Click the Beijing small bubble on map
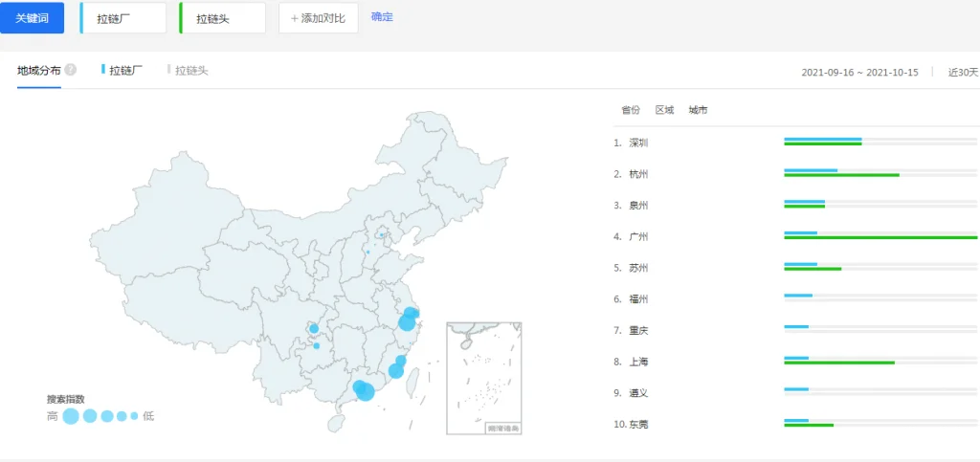The width and height of the screenshot is (980, 462). (381, 234)
